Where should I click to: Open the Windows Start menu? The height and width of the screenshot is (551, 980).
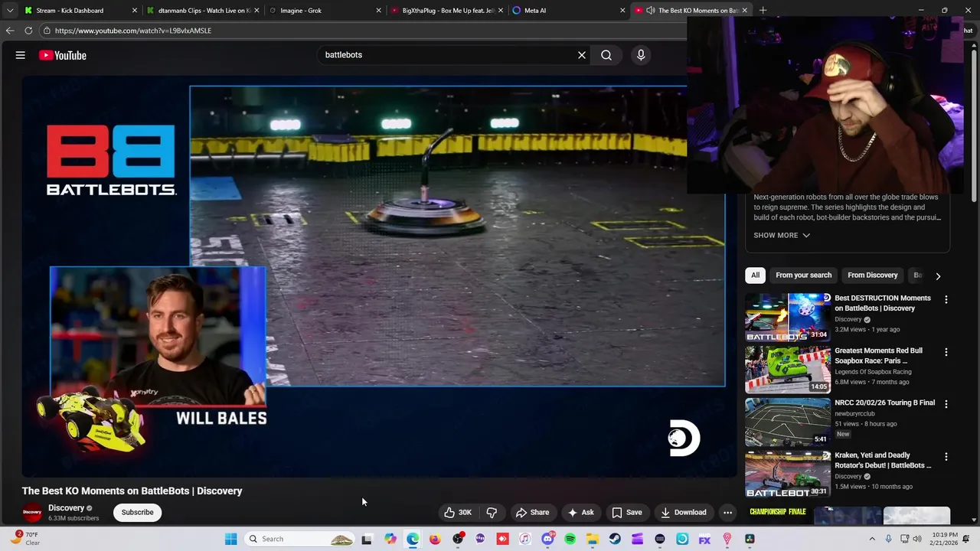(x=230, y=539)
